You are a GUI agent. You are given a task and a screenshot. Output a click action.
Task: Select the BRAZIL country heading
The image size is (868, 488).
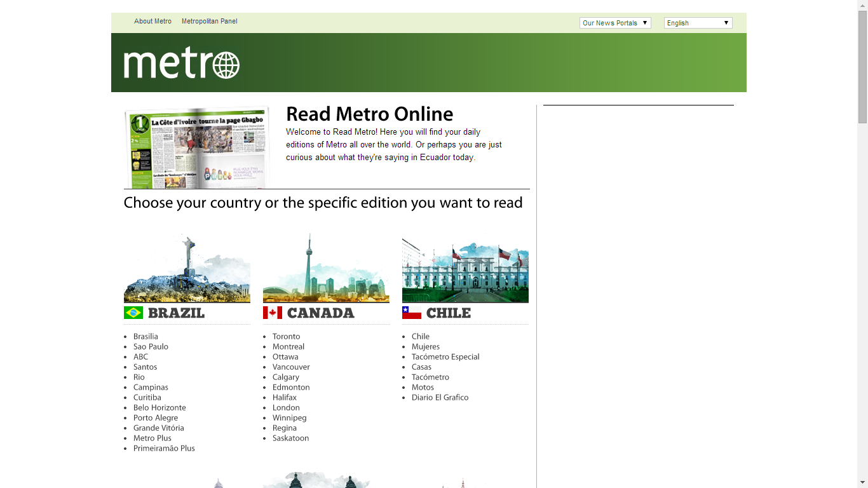(x=176, y=313)
